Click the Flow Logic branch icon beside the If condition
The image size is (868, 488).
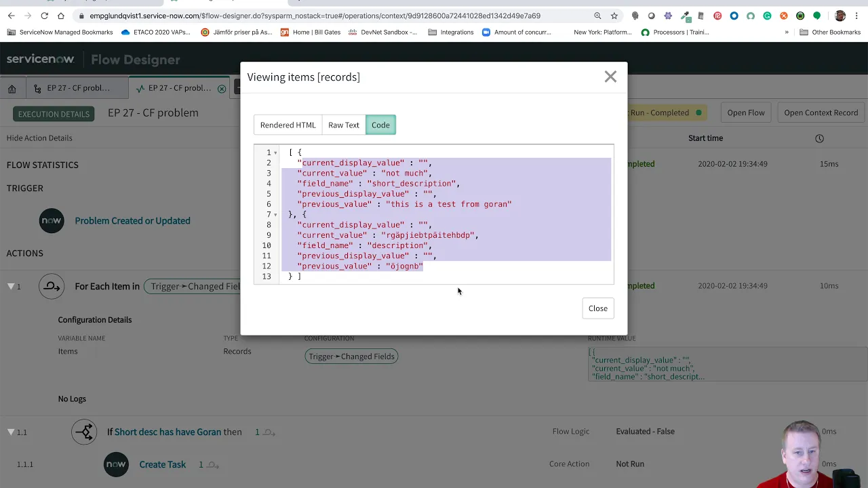coord(84,432)
